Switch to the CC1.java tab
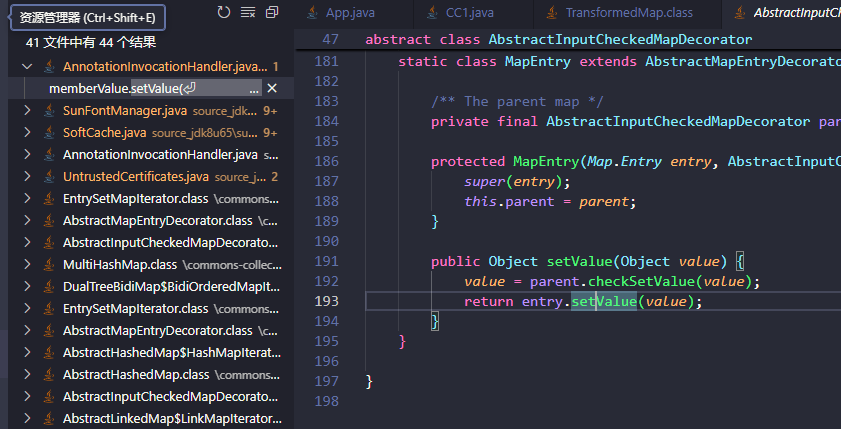The image size is (841, 429). coord(474,13)
